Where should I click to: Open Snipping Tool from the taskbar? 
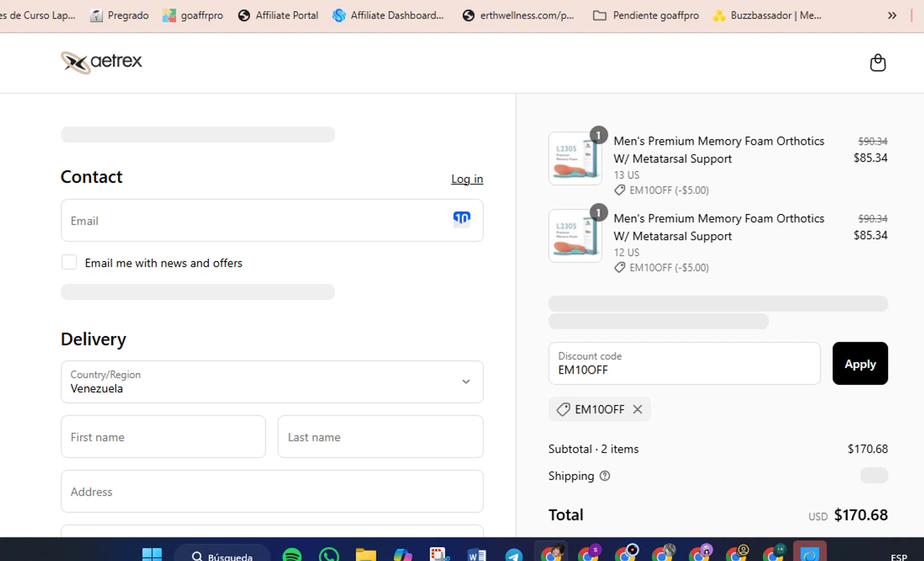pos(440,554)
